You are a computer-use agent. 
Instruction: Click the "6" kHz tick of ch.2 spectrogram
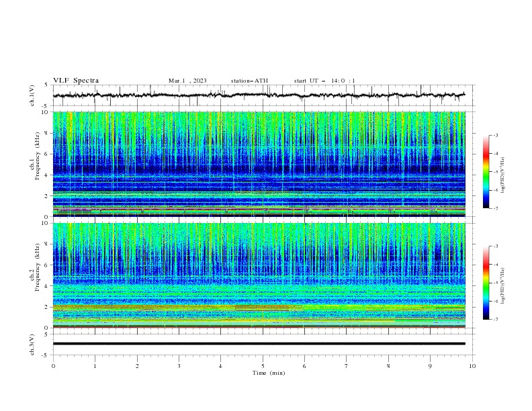coord(47,265)
